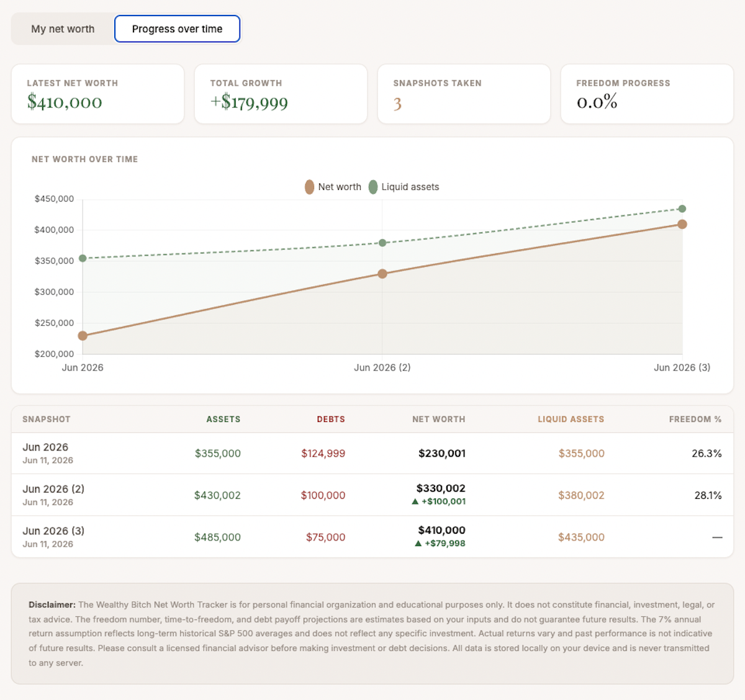The image size is (745, 700).
Task: Click the NET WORTH OVER TIME chart title
Action: 85,159
